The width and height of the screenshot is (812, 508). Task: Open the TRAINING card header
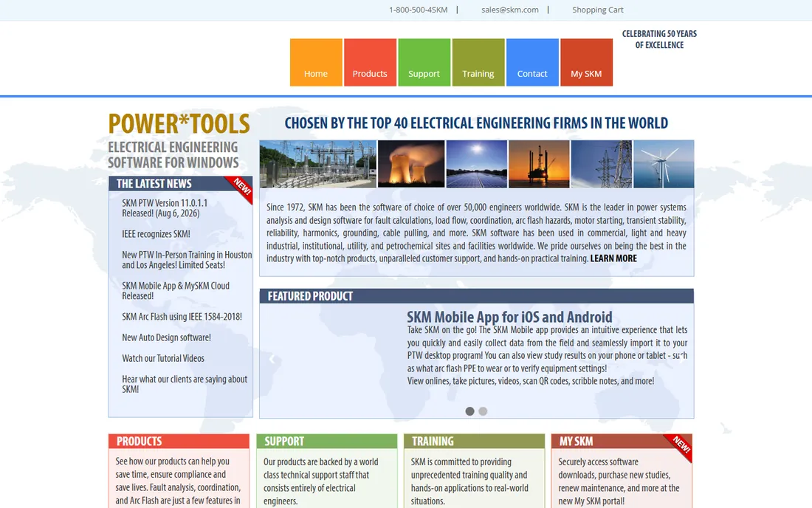(475, 442)
